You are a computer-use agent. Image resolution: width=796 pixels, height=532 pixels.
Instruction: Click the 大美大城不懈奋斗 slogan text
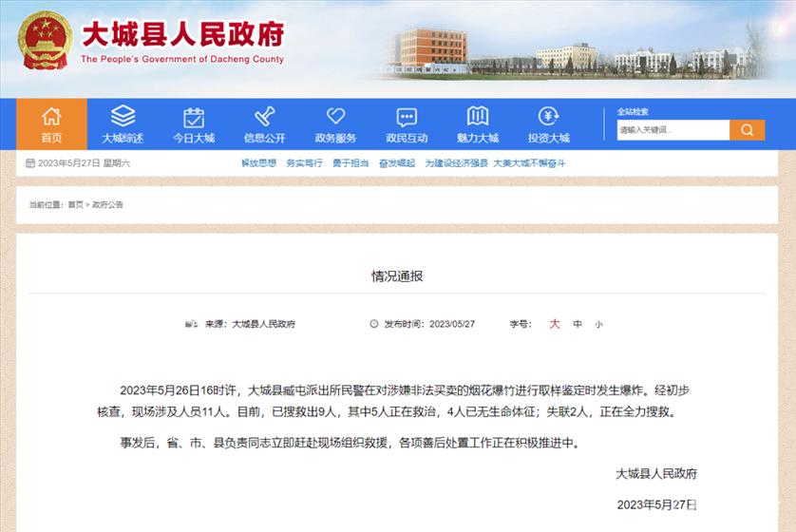(x=529, y=163)
